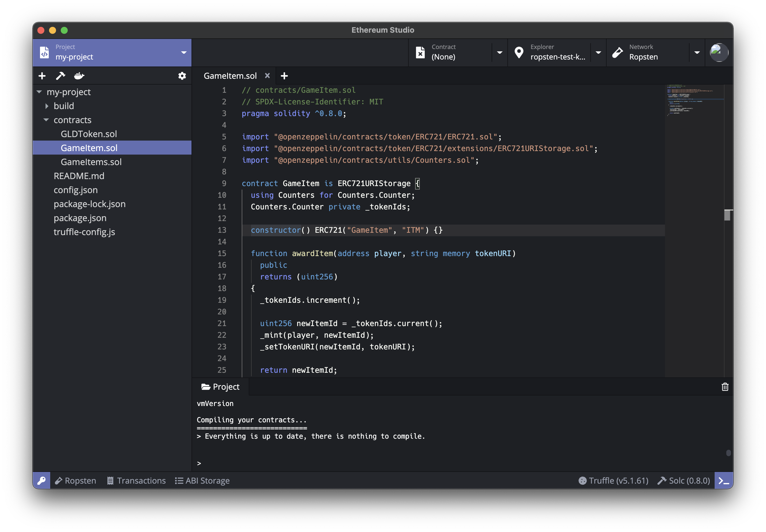Open the Contract dropdown arrow

click(499, 53)
